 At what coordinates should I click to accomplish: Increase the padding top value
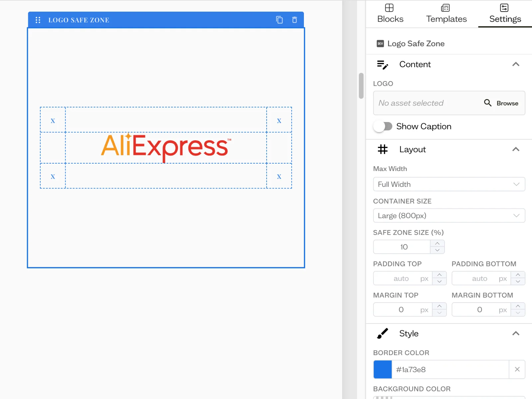click(x=440, y=275)
